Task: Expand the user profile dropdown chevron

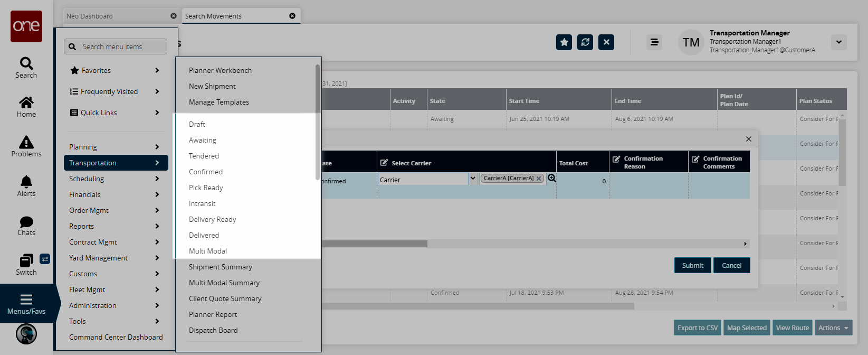Action: [839, 42]
